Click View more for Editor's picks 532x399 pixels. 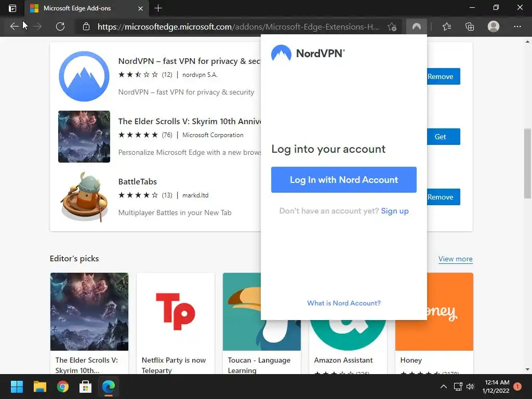(455, 259)
